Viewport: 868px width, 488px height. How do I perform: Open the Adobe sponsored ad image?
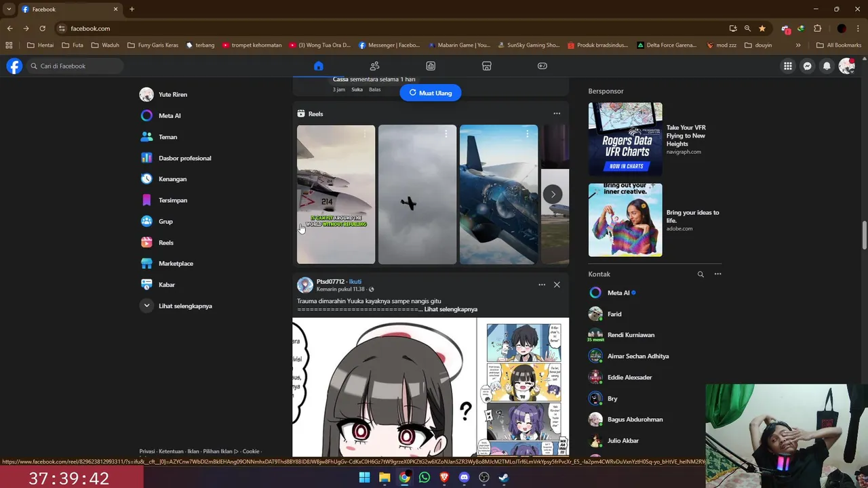[x=625, y=220]
